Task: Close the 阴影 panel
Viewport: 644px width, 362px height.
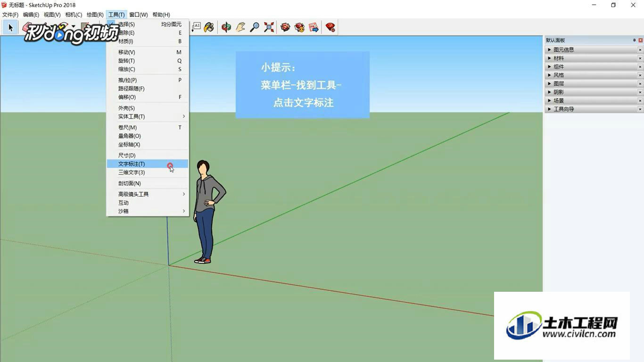Action: pyautogui.click(x=640, y=92)
